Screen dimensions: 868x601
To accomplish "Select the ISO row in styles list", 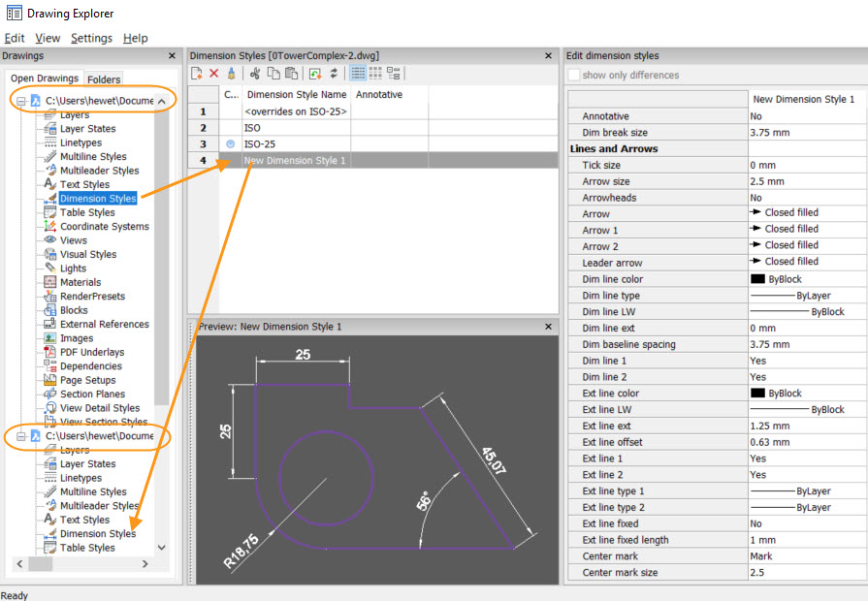I will 372,128.
